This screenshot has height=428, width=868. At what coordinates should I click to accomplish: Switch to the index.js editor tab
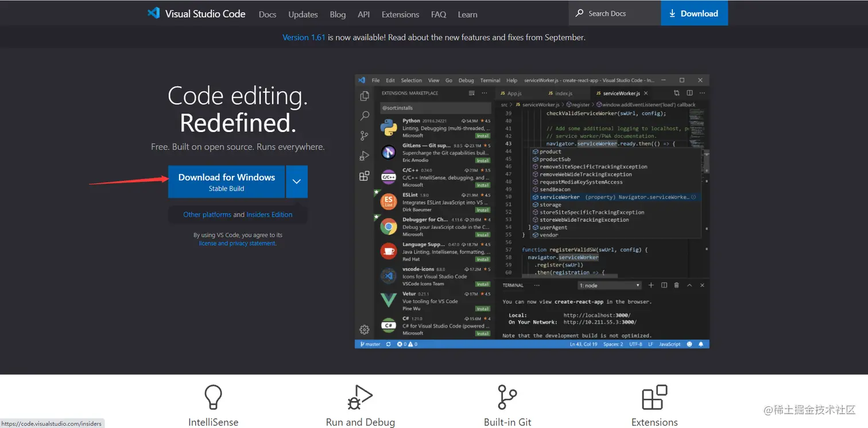click(x=565, y=93)
